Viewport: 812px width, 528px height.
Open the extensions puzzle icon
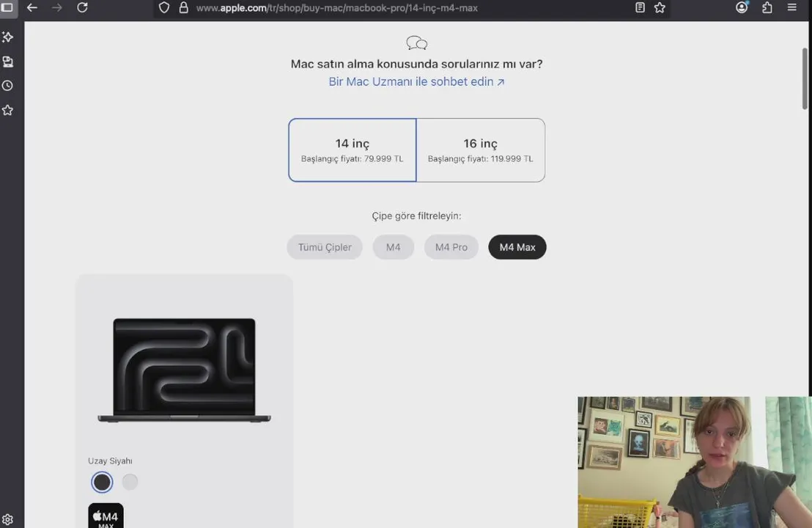(767, 8)
